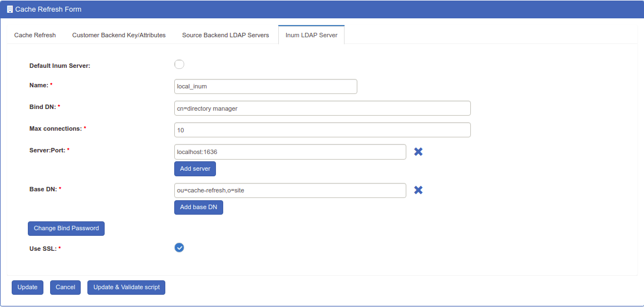Go to Source Backend LDAP Servers tab
The width and height of the screenshot is (644, 307).
click(225, 35)
